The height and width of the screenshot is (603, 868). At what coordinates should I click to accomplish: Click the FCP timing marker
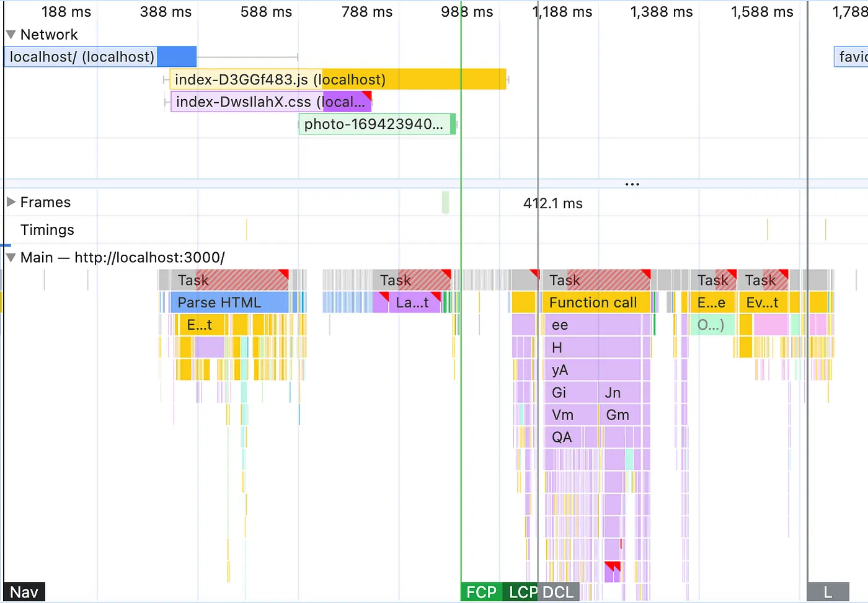(x=481, y=592)
